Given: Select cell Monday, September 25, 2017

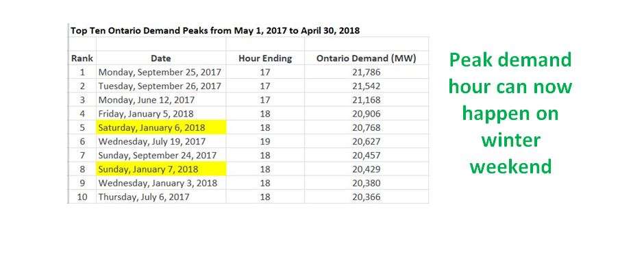Looking at the screenshot, I should coord(161,72).
